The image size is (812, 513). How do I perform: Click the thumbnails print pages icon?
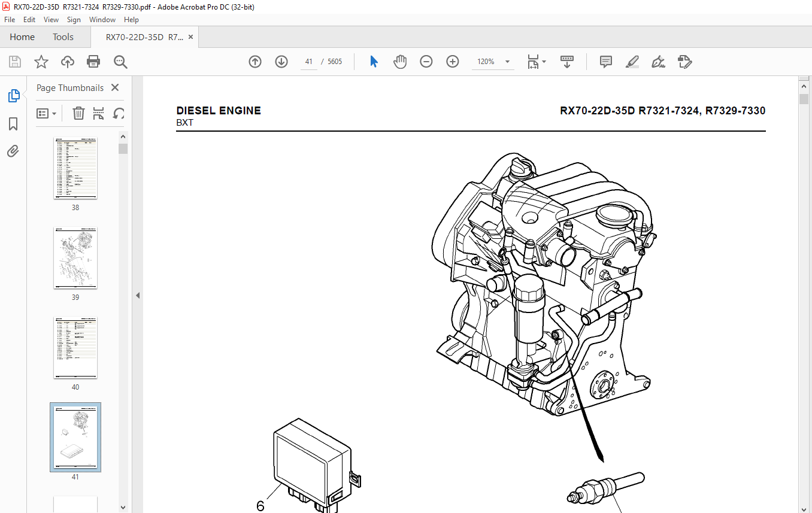pyautogui.click(x=99, y=113)
